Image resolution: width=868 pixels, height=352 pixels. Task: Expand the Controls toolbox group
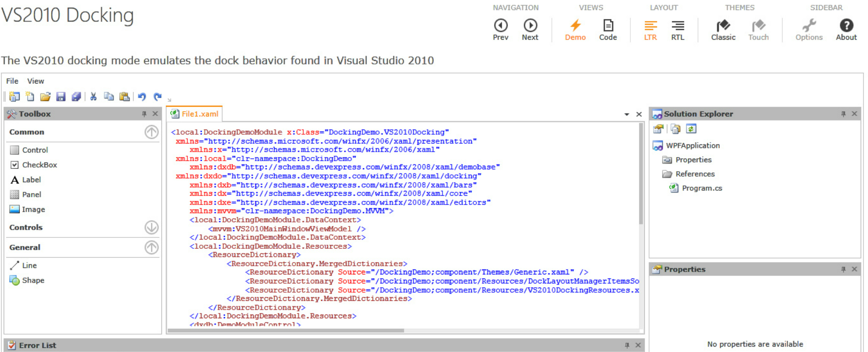point(151,227)
